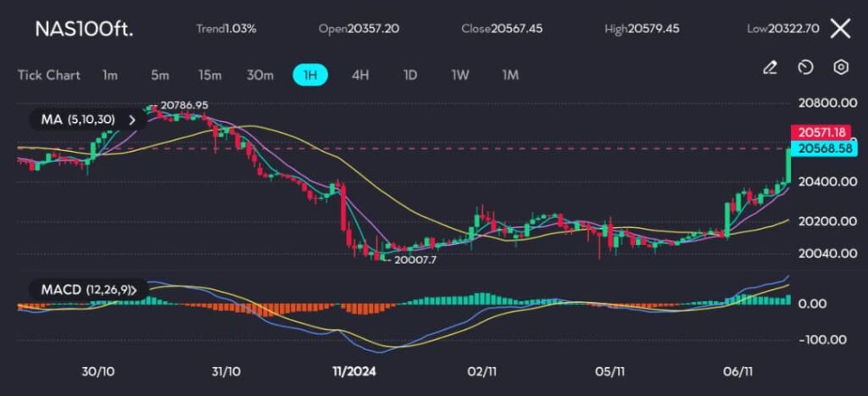Select the highlighted 1H timeframe

(310, 75)
